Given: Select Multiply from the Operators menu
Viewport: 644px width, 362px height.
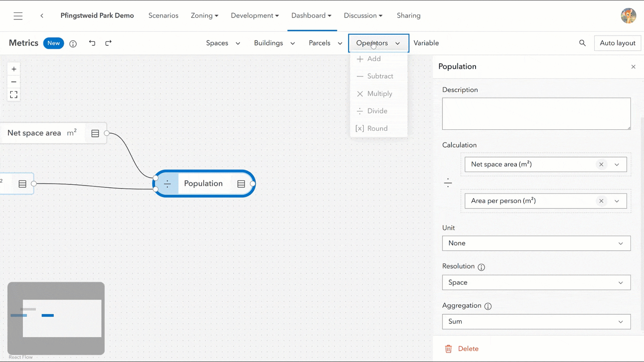Looking at the screenshot, I should (379, 94).
